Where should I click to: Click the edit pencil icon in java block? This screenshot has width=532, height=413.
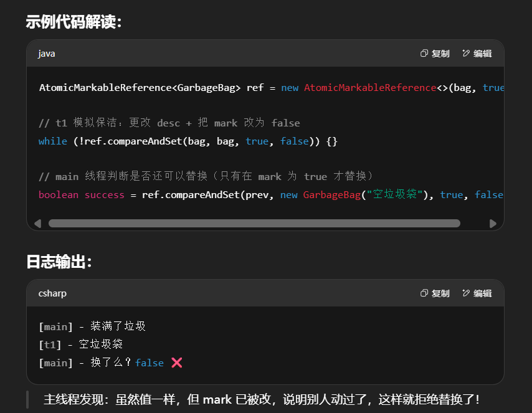point(466,54)
